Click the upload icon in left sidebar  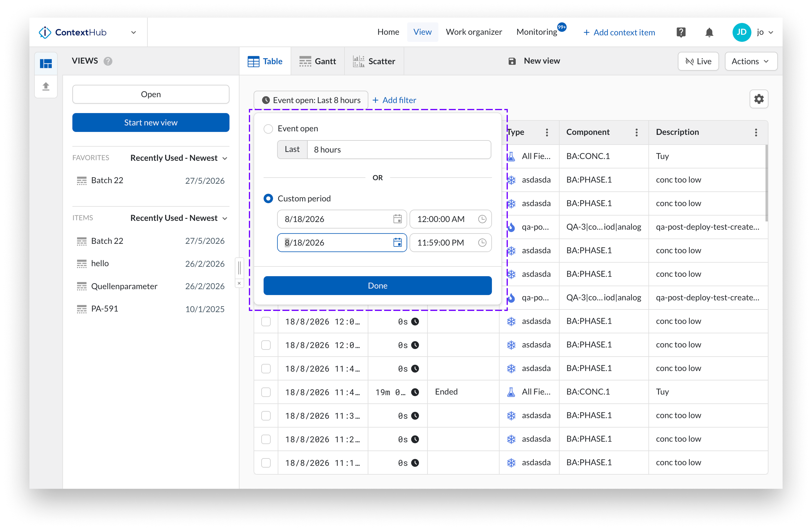46,86
